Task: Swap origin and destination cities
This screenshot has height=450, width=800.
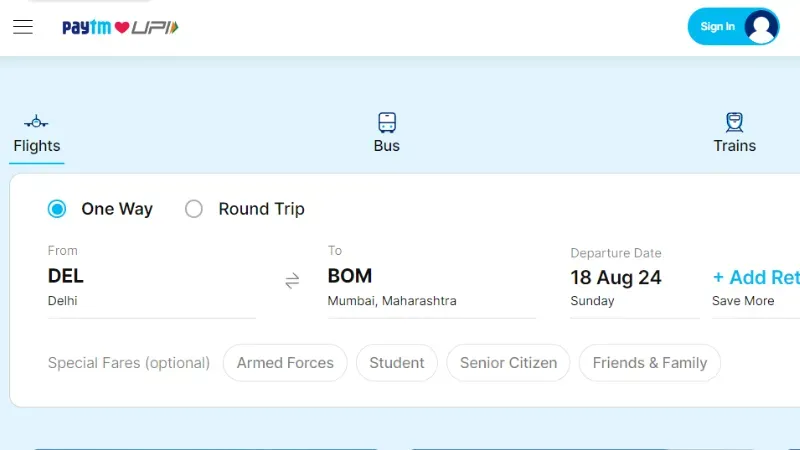Action: (x=292, y=281)
